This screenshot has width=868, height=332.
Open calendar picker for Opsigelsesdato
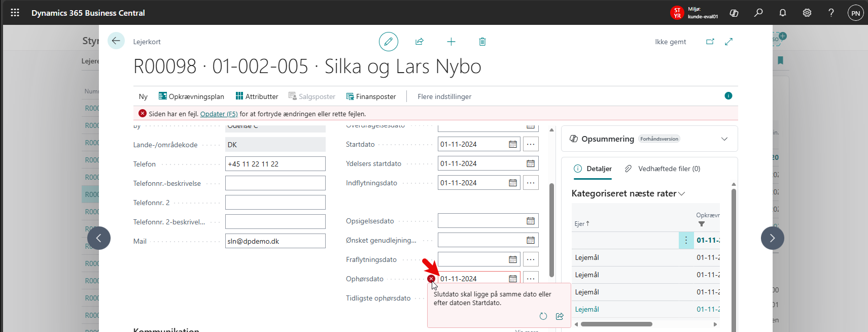[x=531, y=221]
